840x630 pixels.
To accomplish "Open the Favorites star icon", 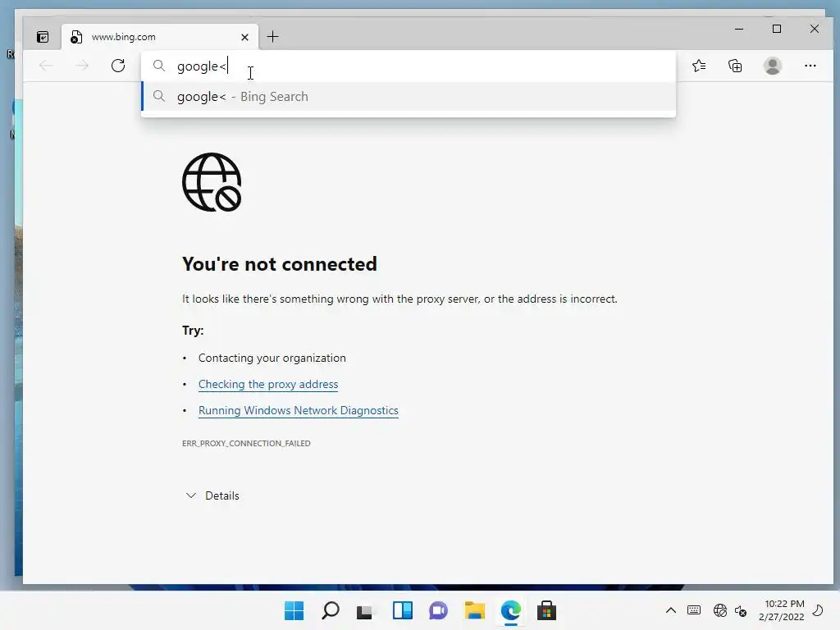I will click(699, 66).
